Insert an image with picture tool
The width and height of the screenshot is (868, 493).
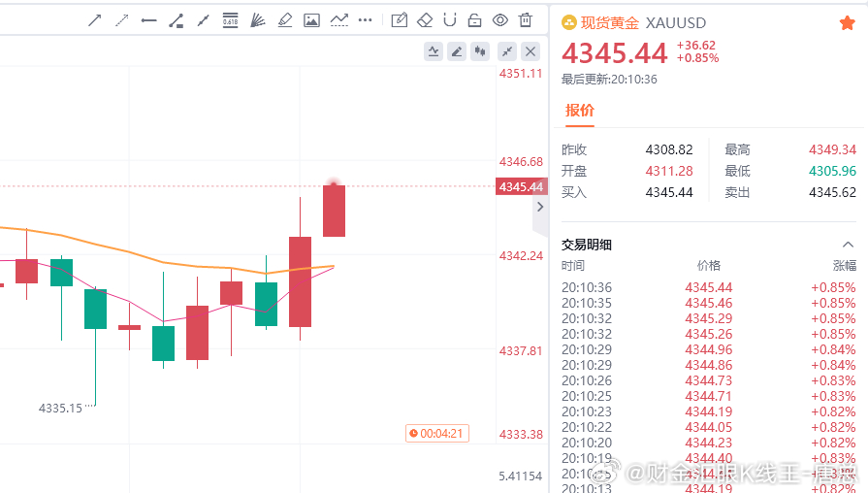[x=311, y=21]
